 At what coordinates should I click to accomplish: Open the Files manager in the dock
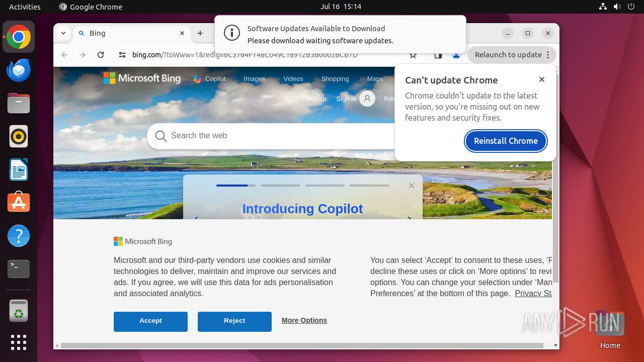[19, 104]
